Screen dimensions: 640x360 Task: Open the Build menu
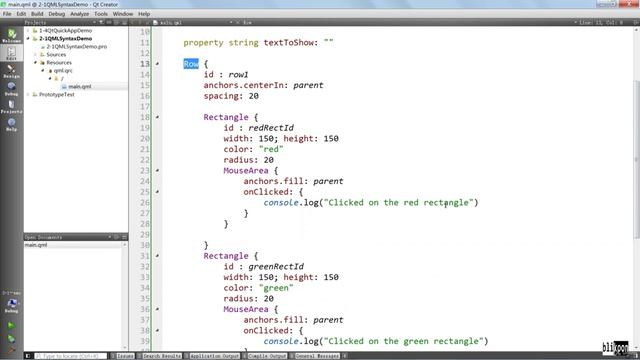point(37,13)
